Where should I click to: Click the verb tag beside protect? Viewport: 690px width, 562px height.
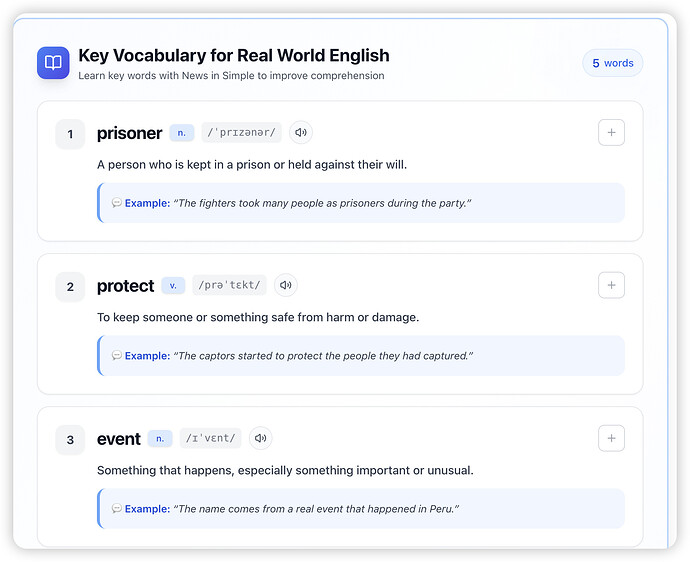(x=173, y=285)
